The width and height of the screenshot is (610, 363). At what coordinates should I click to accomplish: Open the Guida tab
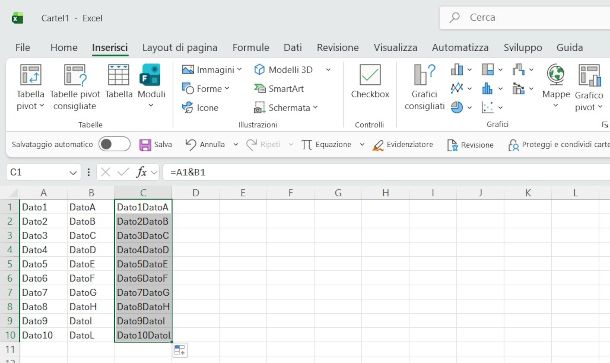(570, 47)
